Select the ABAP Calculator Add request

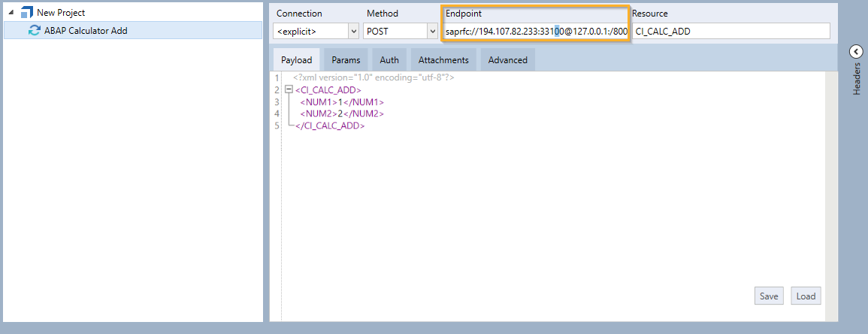click(133, 30)
